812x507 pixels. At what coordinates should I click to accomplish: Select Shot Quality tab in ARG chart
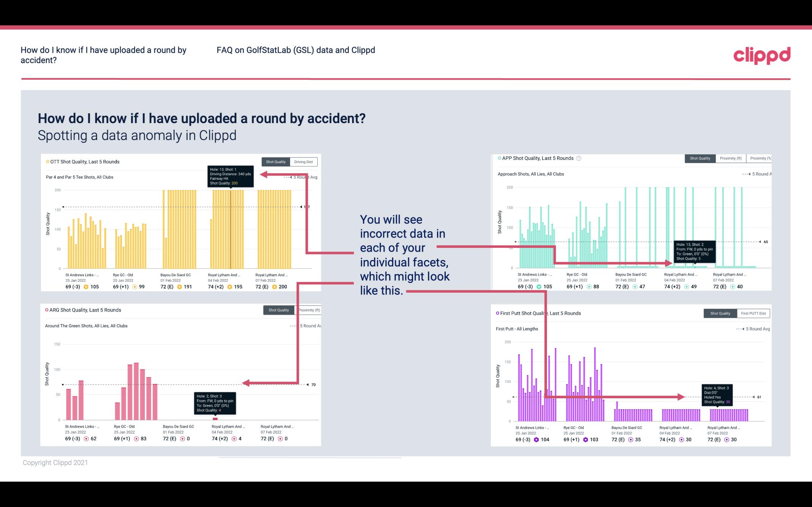point(278,310)
